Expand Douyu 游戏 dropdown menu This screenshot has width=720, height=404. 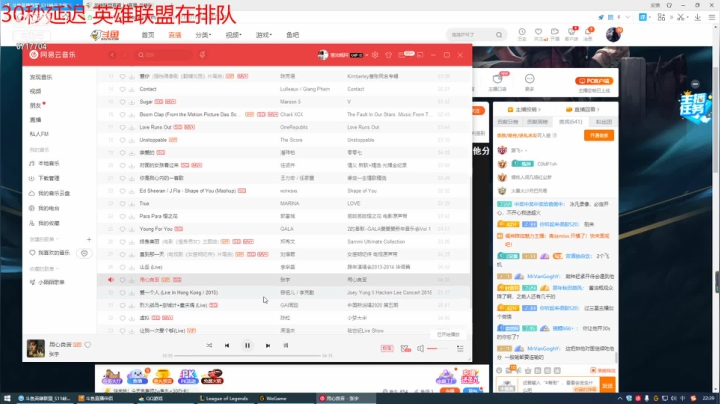pos(264,35)
